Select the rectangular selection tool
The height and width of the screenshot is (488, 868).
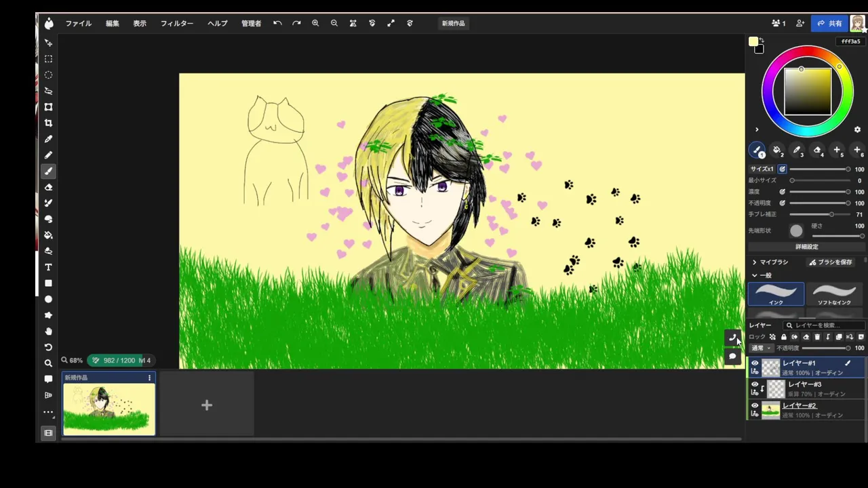pos(48,59)
